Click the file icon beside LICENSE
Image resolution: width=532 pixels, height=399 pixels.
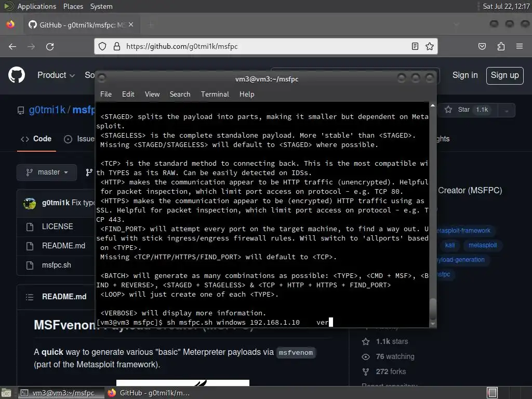(30, 227)
